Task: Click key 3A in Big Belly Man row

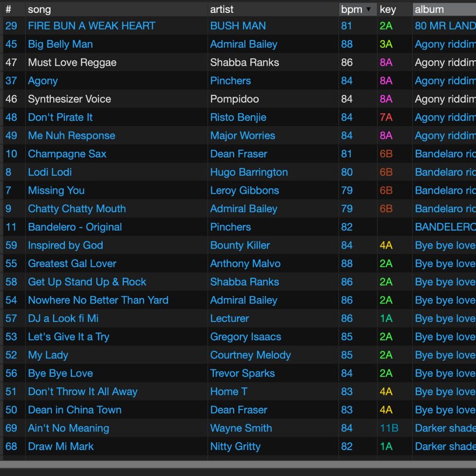Action: click(x=386, y=45)
